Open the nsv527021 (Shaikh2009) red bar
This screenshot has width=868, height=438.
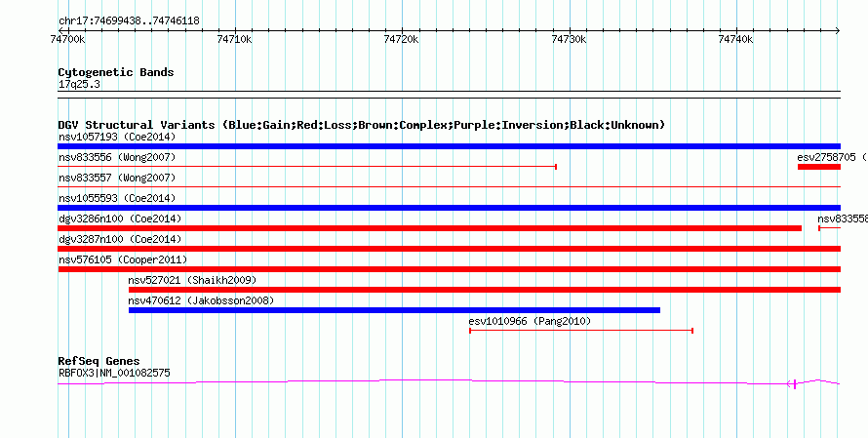[485, 290]
